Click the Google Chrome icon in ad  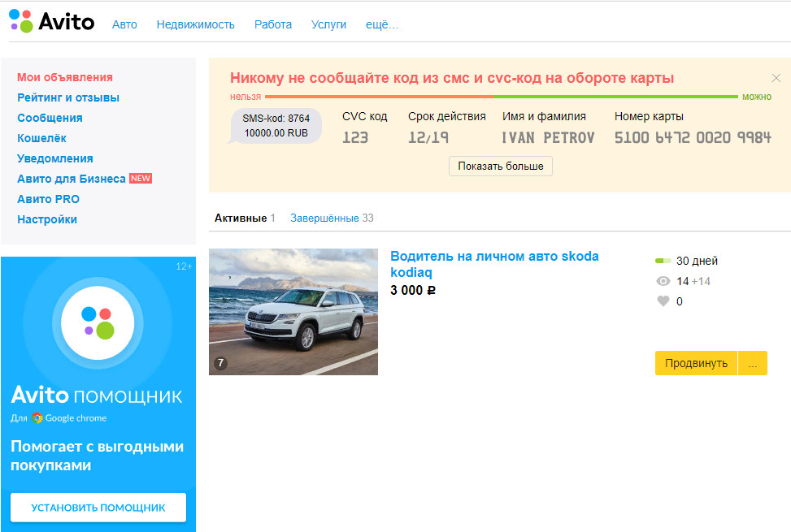pos(37,418)
